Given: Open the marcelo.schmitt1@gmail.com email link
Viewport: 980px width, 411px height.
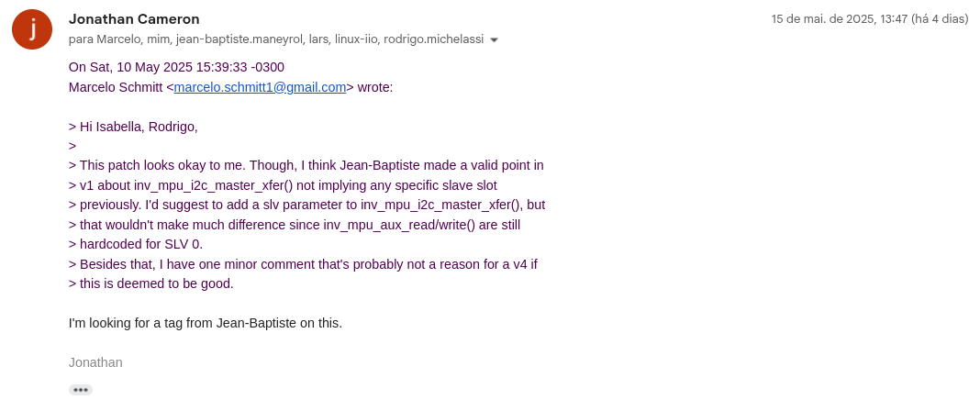Looking at the screenshot, I should [260, 87].
